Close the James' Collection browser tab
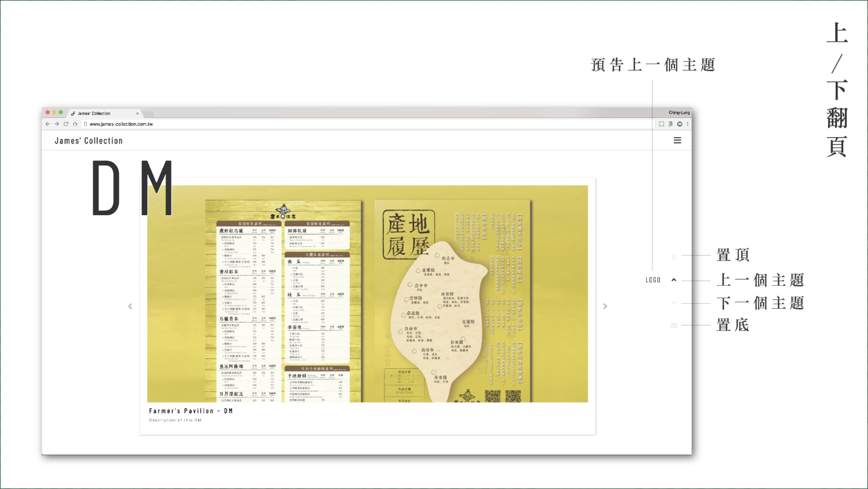 [137, 113]
